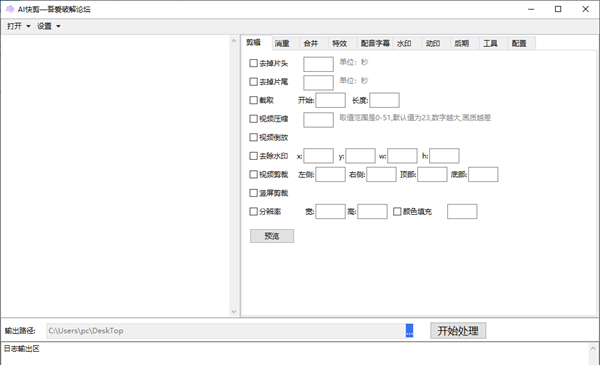600x365 pixels.
Task: Click the 取值范围是0-51 hint text
Action: tap(415, 117)
